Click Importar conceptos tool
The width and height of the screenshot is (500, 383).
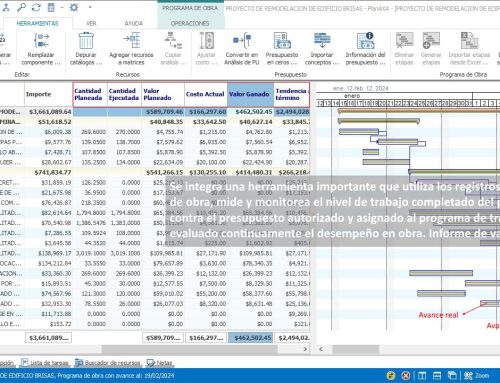pyautogui.click(x=322, y=49)
